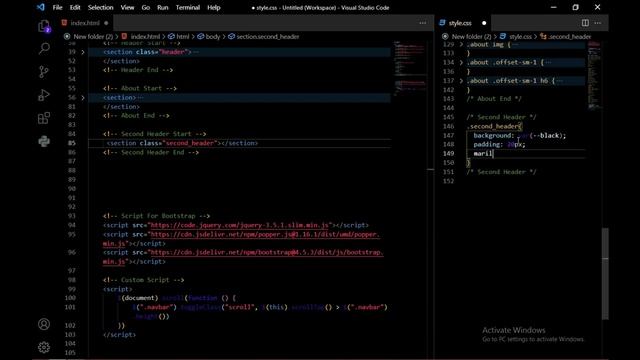Open more actions for index.html editor group
This screenshot has height=360, width=640.
tap(422, 23)
